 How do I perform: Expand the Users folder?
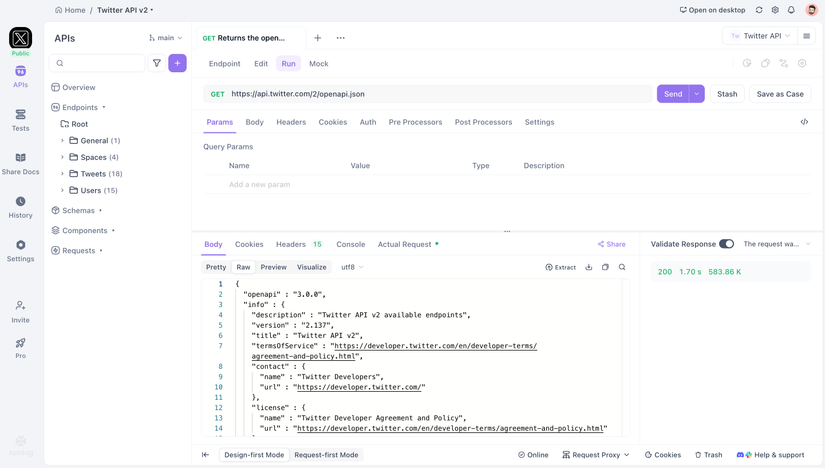[62, 190]
